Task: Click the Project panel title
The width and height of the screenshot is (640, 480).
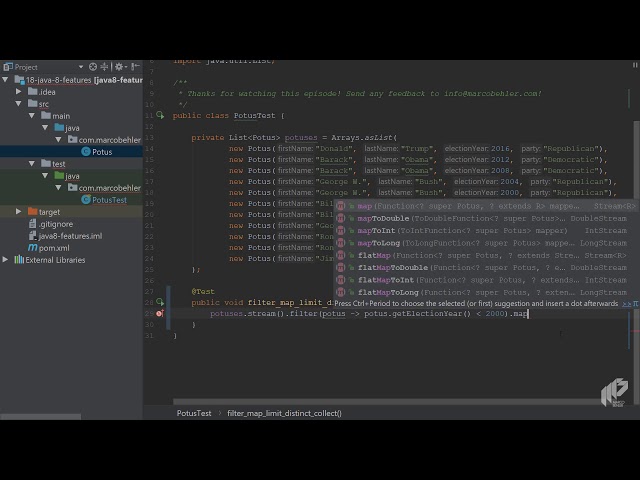Action: click(26, 67)
